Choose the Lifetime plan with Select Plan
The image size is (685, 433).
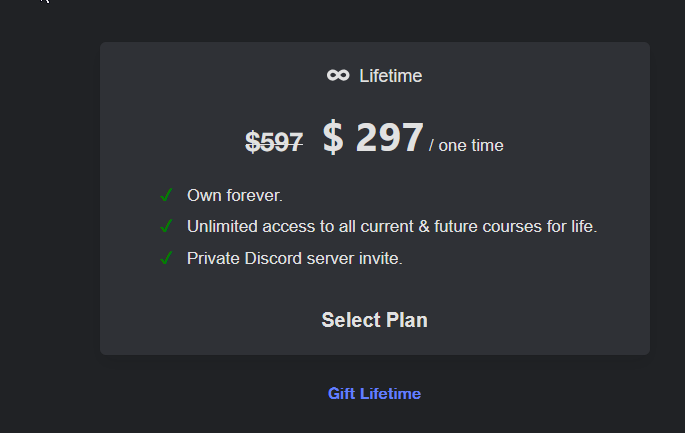click(374, 320)
